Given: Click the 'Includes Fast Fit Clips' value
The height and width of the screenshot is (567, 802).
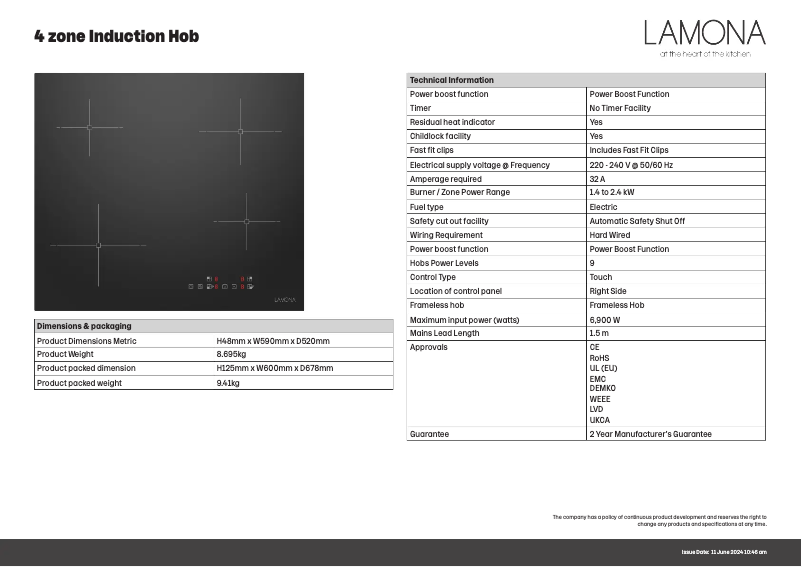Looking at the screenshot, I should tap(629, 150).
